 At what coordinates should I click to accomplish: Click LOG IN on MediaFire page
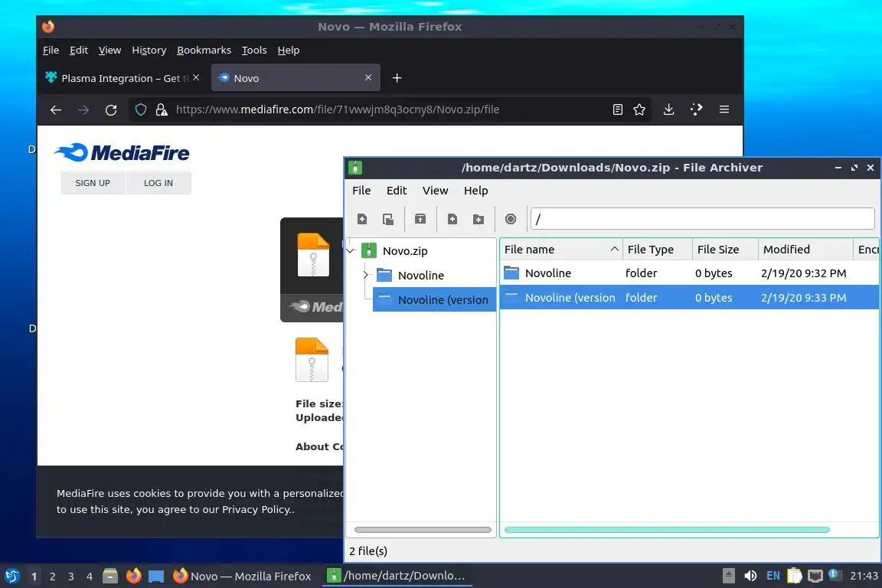(158, 183)
